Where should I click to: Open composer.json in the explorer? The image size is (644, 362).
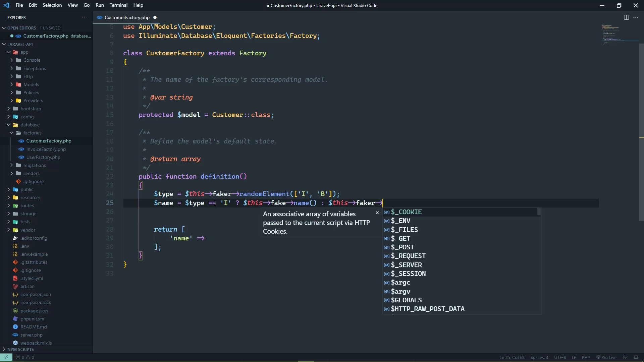coord(36,294)
